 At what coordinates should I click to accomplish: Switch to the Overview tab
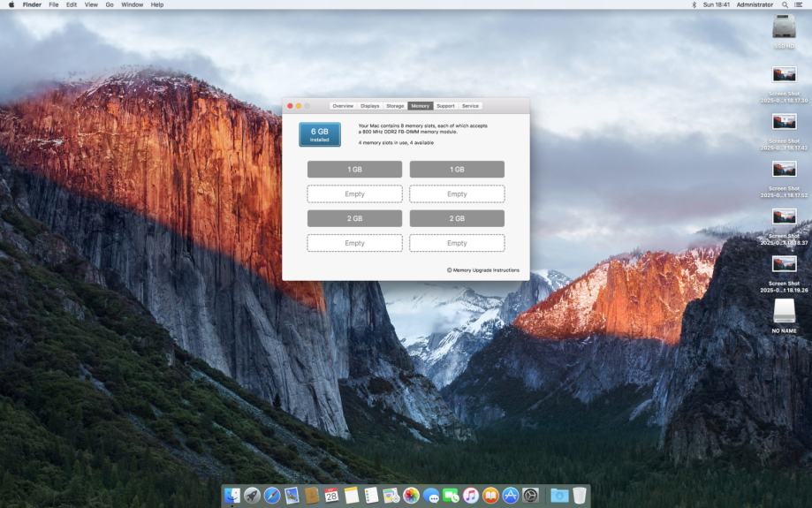coord(343,106)
